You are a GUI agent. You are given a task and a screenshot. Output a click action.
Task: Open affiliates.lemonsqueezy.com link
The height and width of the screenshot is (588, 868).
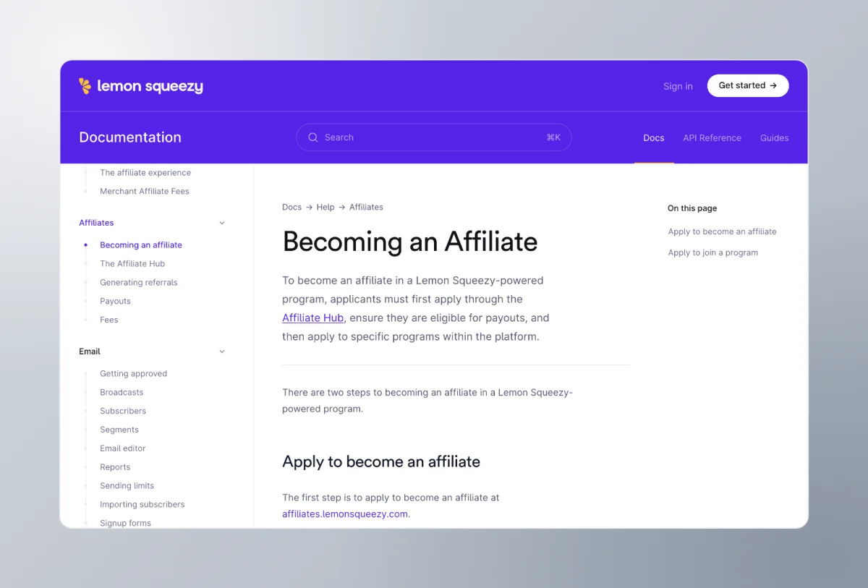pos(345,514)
